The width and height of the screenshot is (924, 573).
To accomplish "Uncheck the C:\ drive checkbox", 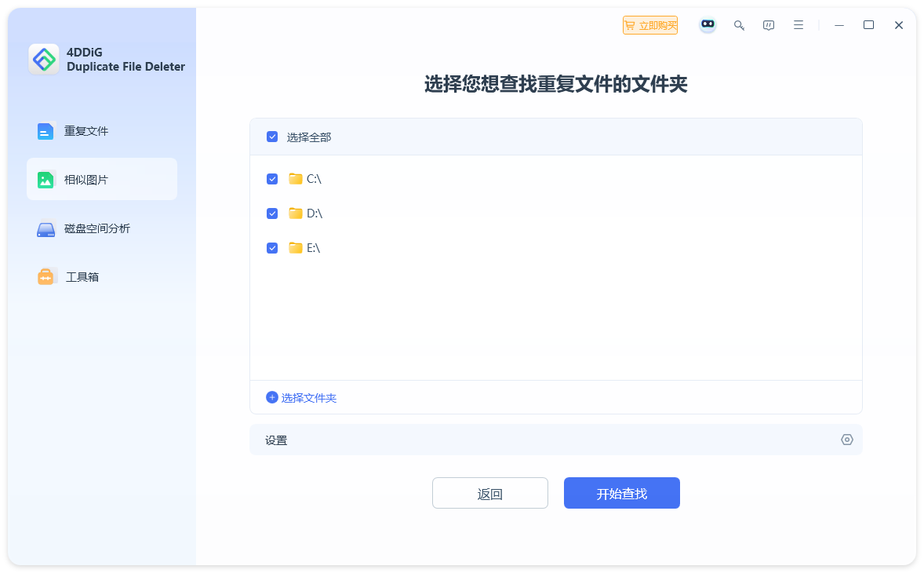I will 272,178.
